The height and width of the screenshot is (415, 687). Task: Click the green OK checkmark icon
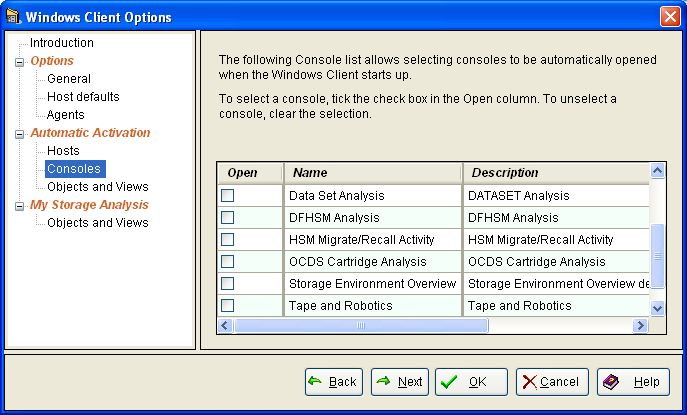449,382
